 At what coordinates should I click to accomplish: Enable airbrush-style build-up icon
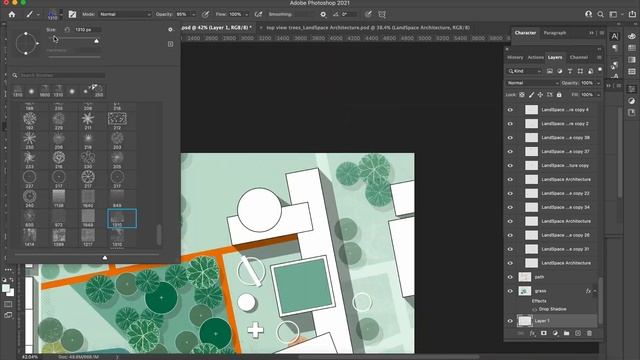[x=258, y=14]
